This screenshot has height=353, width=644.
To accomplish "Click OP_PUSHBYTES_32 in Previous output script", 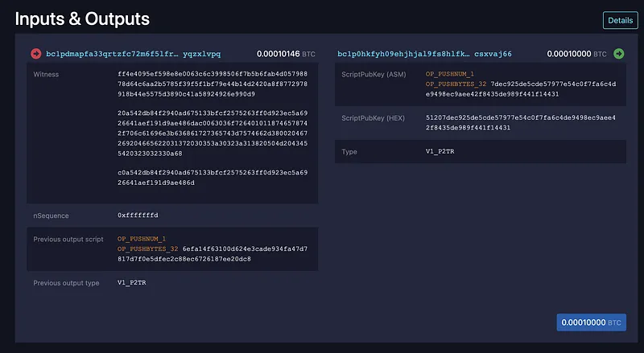I will (147, 249).
